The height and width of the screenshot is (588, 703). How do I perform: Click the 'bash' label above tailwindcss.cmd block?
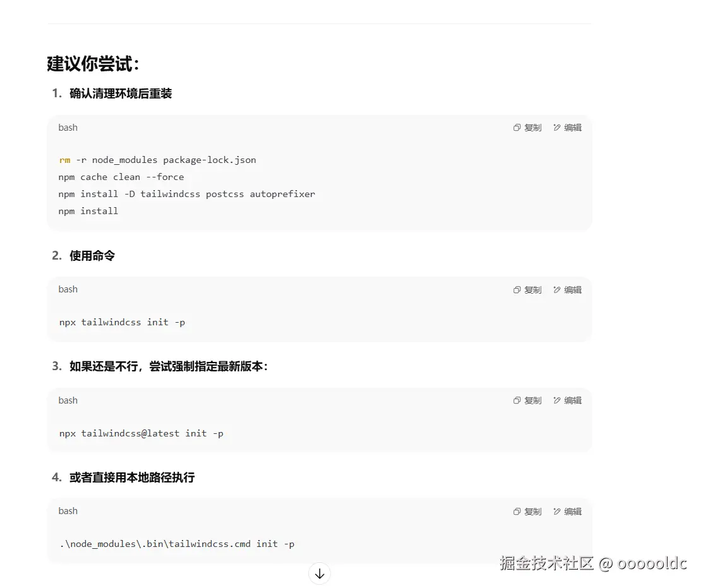click(x=68, y=511)
